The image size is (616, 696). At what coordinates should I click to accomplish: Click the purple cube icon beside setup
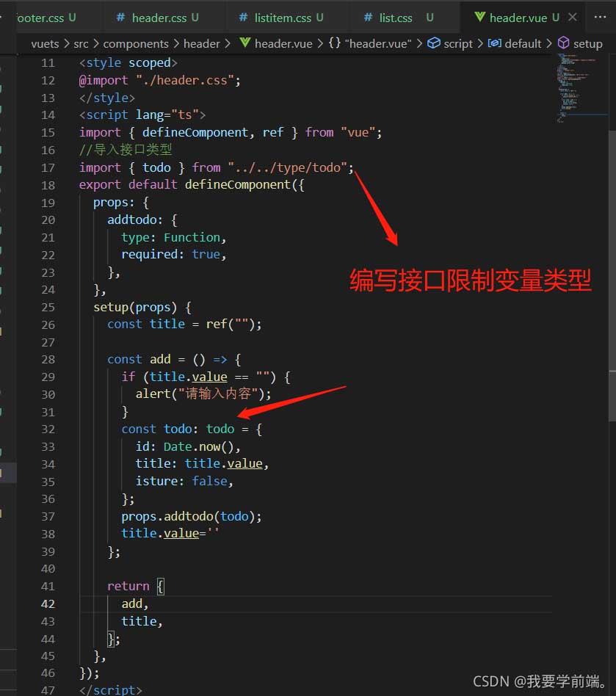pyautogui.click(x=563, y=43)
